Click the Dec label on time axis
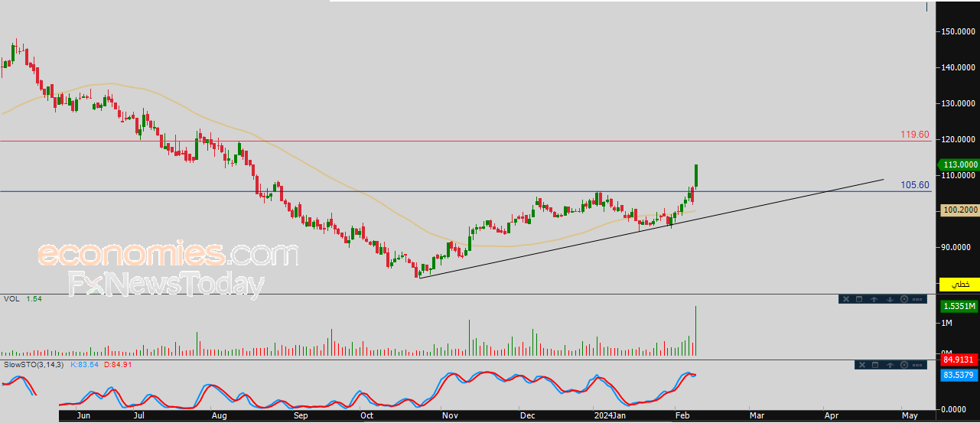The image size is (980, 423). [528, 416]
